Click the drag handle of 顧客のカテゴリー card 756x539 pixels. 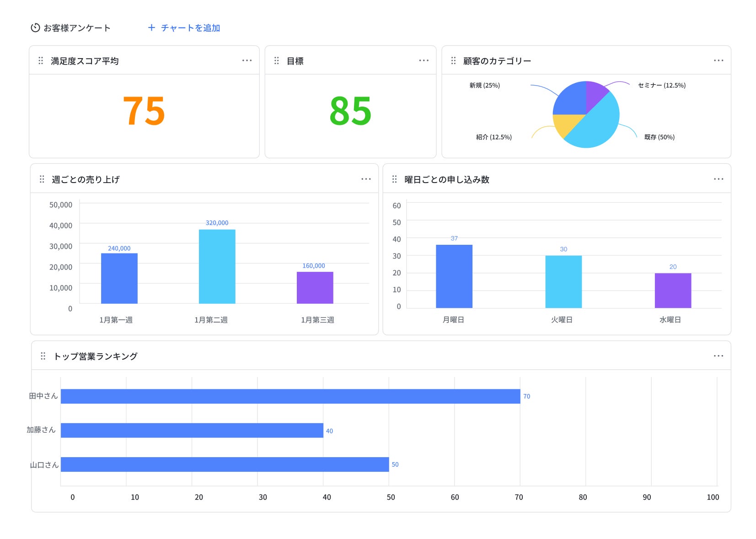click(x=453, y=60)
